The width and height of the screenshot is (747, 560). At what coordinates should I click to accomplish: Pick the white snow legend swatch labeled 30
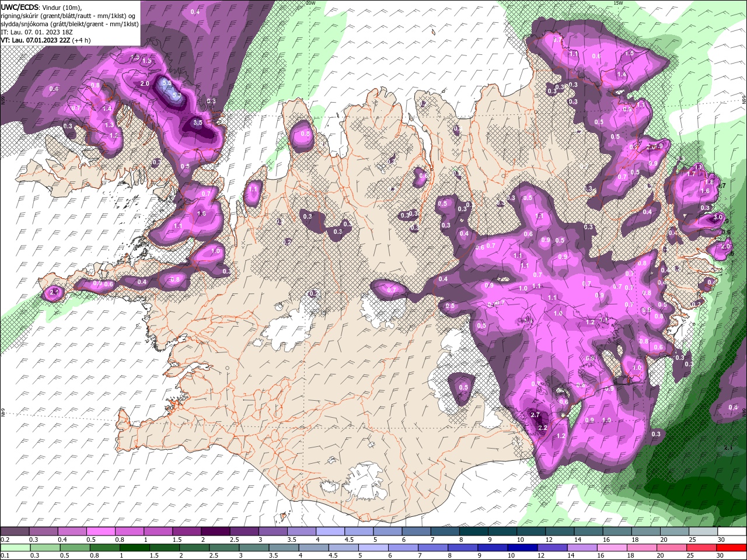tap(732, 531)
